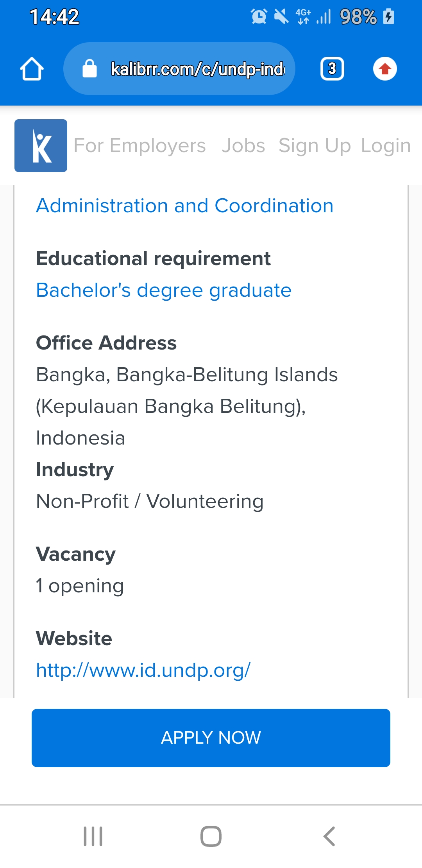Viewport: 422px width, 868px height.
Task: Tap the Android recent apps button
Action: 93,836
